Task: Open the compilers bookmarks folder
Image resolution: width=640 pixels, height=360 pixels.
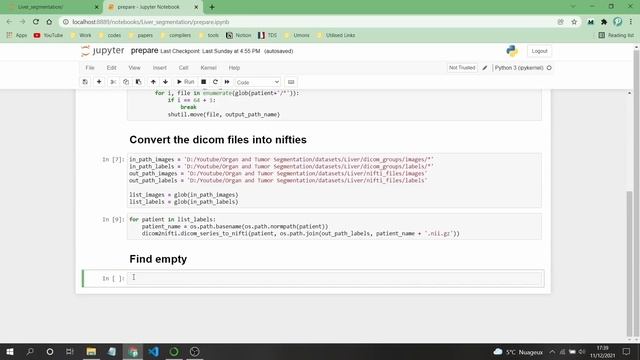Action: click(176, 36)
